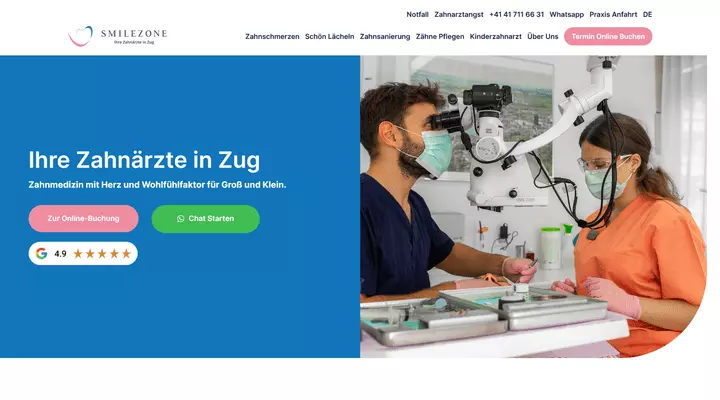Open the Schön Lächeln menu
The width and height of the screenshot is (720, 400).
coord(329,37)
